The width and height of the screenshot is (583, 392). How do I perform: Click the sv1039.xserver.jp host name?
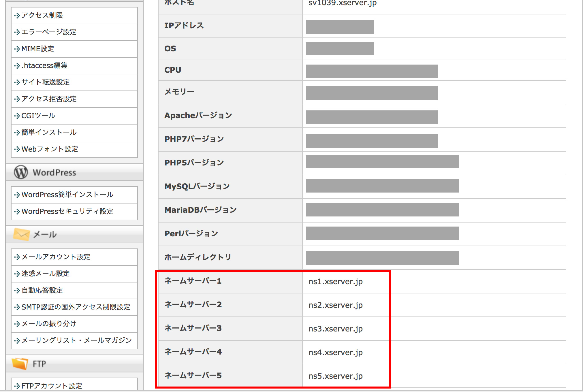(x=343, y=3)
